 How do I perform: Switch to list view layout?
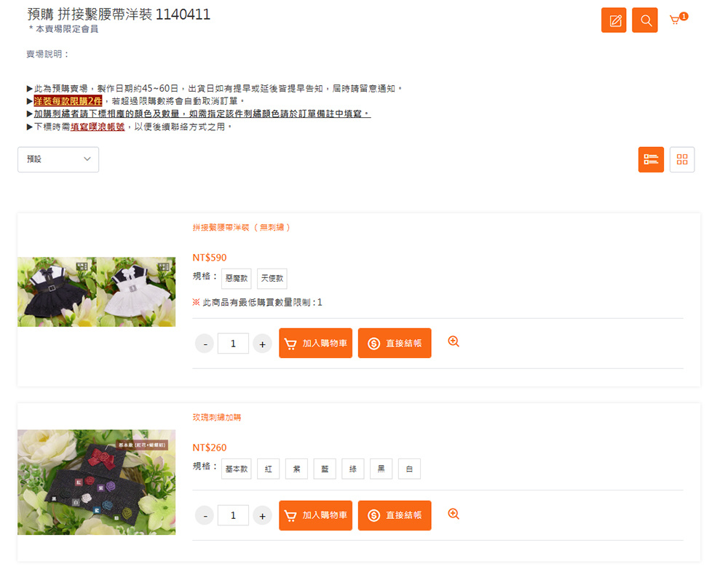coord(650,159)
